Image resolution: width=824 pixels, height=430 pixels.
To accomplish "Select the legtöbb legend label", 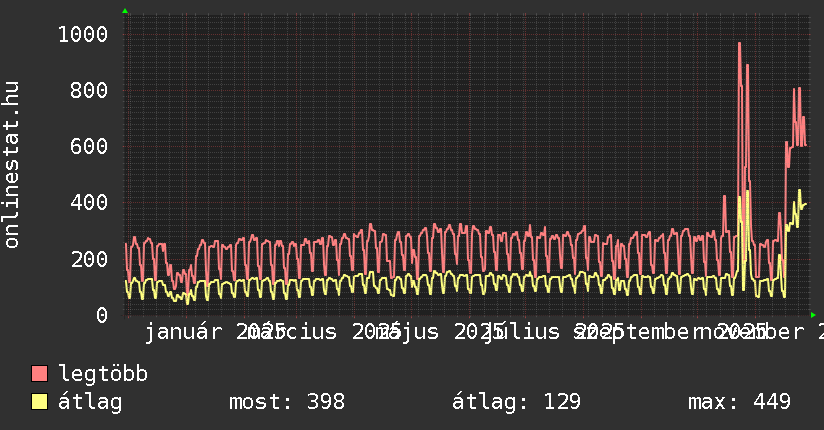I will pyautogui.click(x=103, y=374).
